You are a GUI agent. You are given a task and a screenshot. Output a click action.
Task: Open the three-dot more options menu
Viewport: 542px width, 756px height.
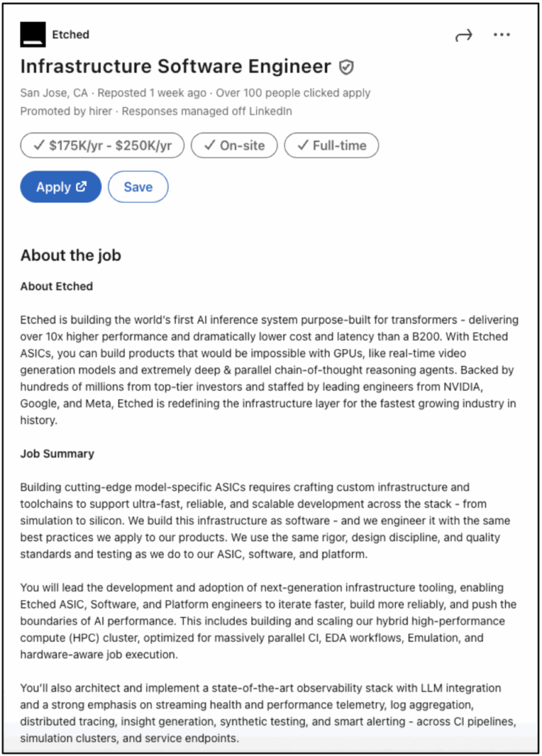coord(502,35)
